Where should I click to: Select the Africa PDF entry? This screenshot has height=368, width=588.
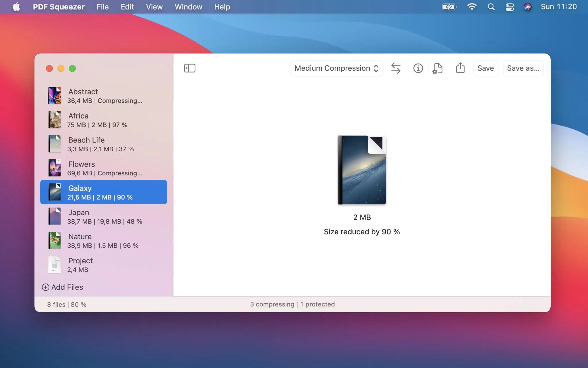tap(103, 120)
